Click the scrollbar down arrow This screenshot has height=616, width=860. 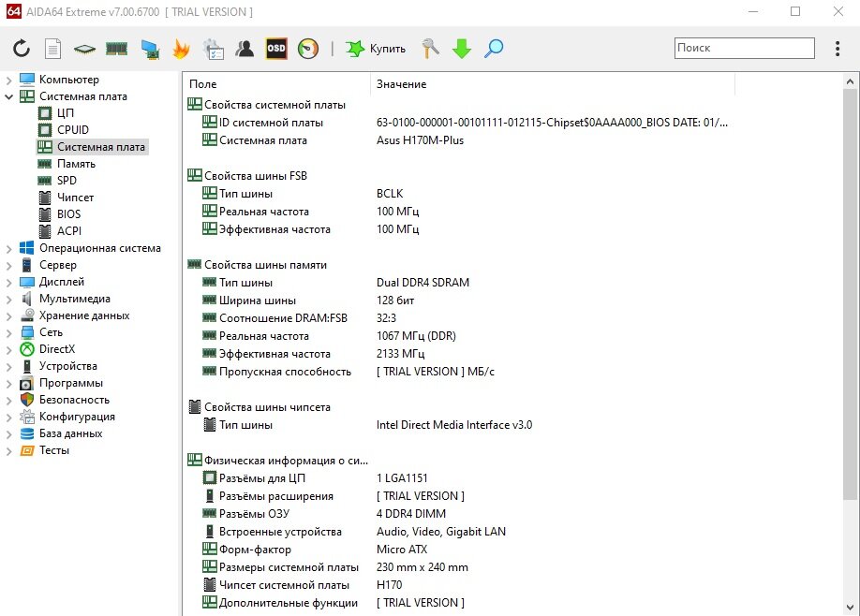(850, 608)
